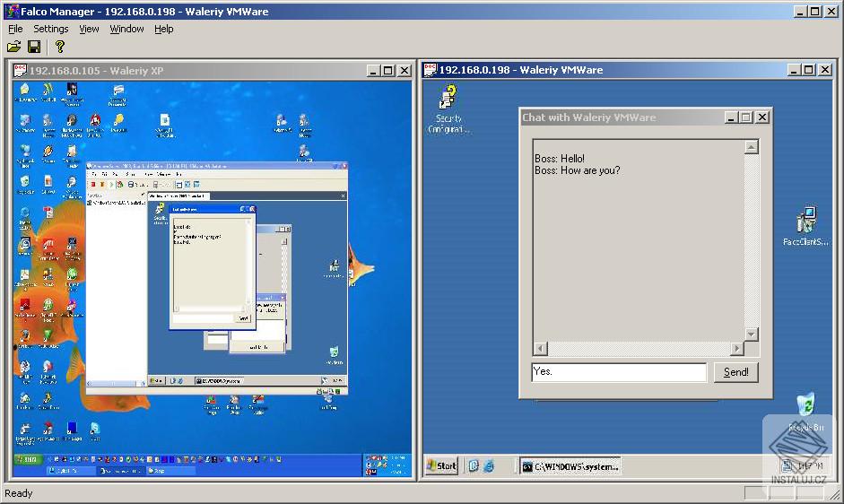The width and height of the screenshot is (844, 504).
Task: Click the Send button in chat window
Action: (735, 372)
